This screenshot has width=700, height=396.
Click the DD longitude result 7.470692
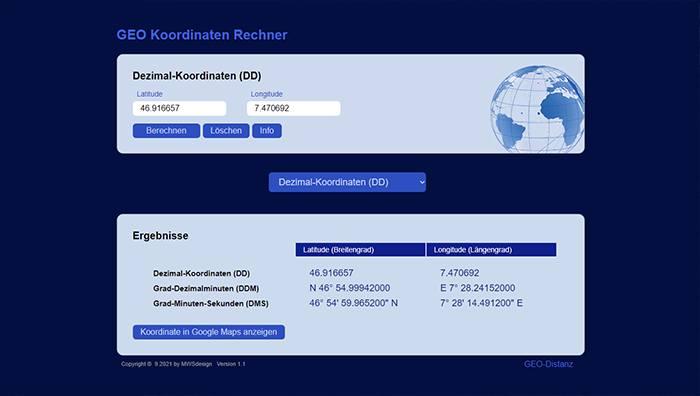459,273
